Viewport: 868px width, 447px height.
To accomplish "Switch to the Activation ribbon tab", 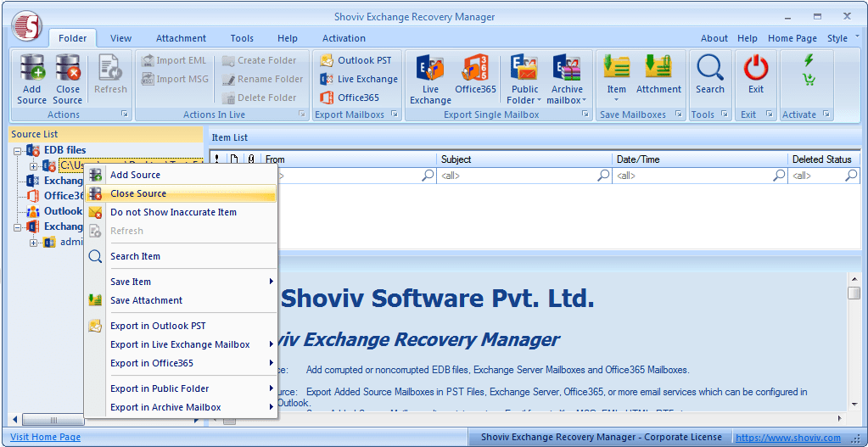I will coord(344,38).
